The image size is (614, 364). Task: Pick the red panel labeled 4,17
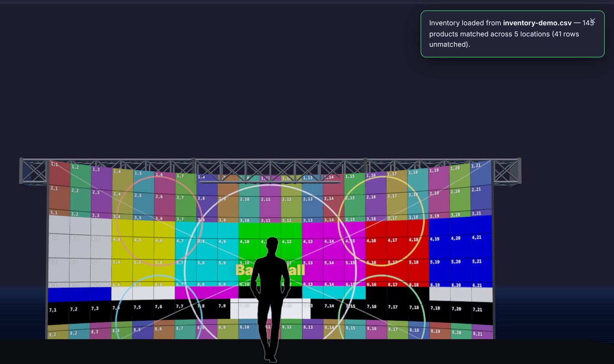point(397,249)
